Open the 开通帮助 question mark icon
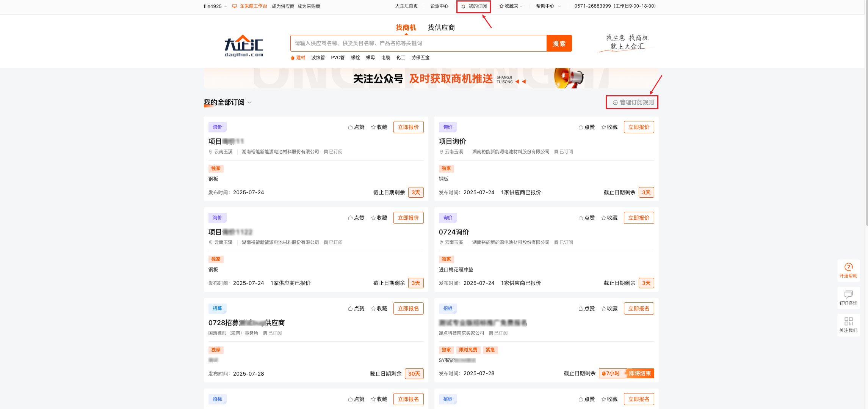The width and height of the screenshot is (868, 409). click(848, 267)
